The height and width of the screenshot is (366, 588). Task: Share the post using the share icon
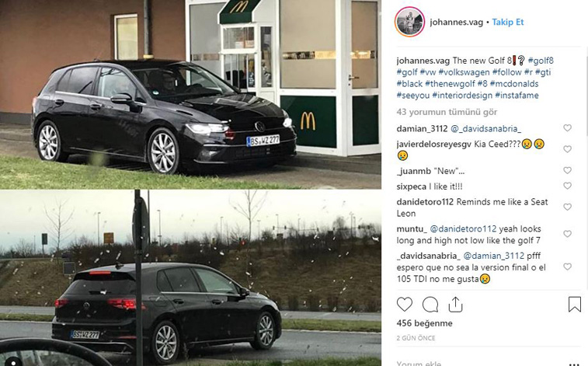(x=455, y=304)
